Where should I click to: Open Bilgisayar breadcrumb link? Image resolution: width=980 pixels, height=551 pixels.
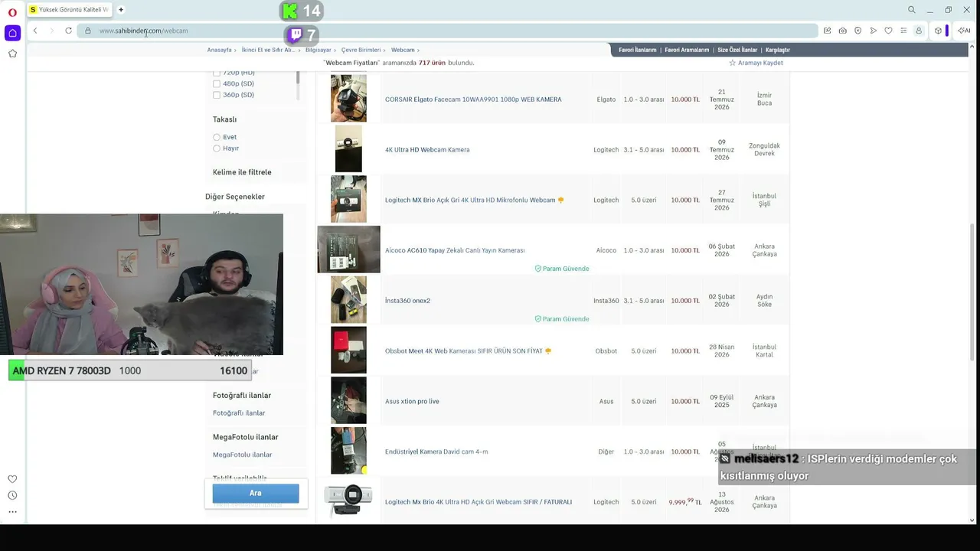click(x=318, y=50)
